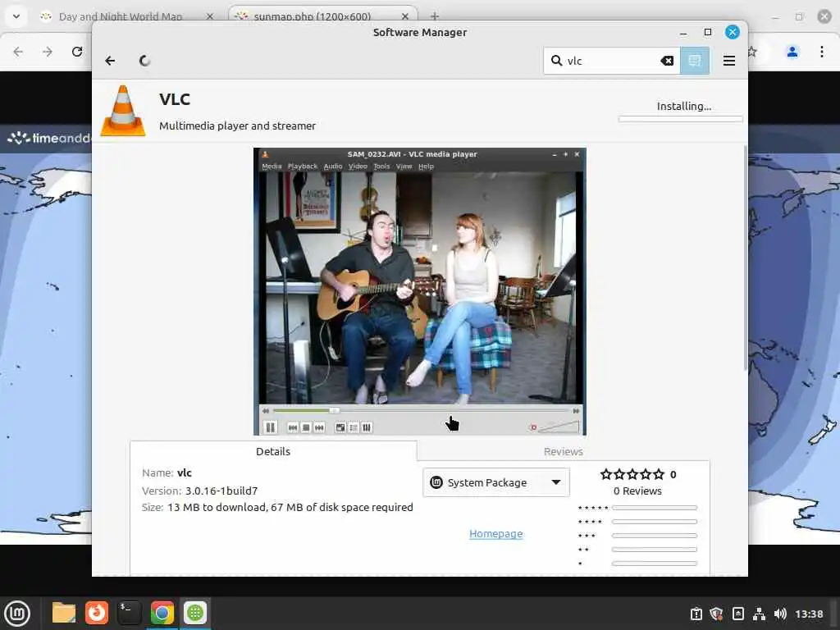This screenshot has height=630, width=840.
Task: Close the sunmap.php Chrome tab
Action: point(405,16)
